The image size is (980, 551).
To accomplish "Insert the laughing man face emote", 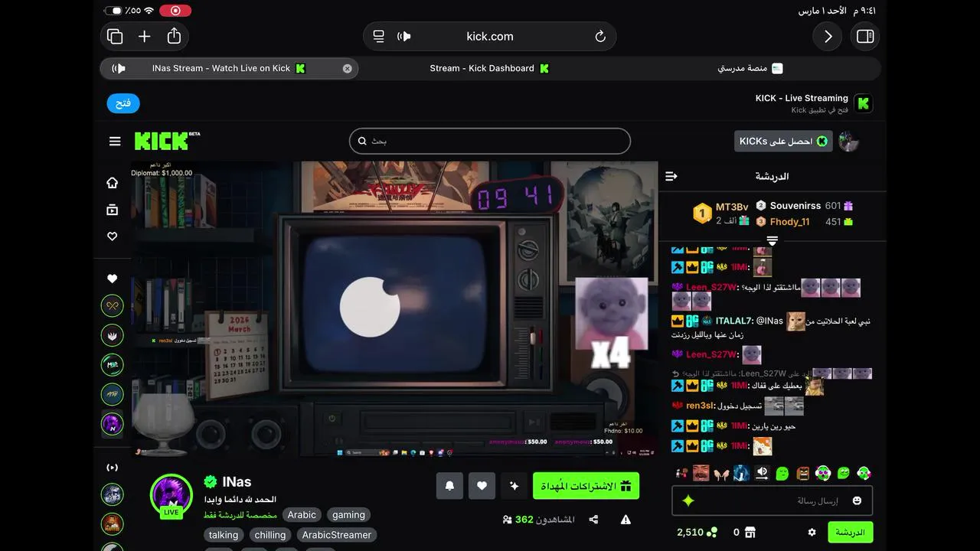I will click(x=701, y=473).
